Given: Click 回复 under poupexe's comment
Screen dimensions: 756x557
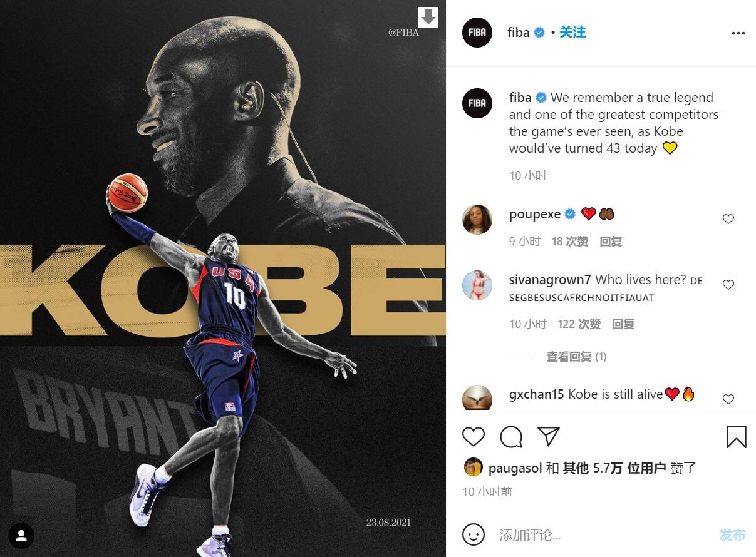Looking at the screenshot, I should coord(611,242).
